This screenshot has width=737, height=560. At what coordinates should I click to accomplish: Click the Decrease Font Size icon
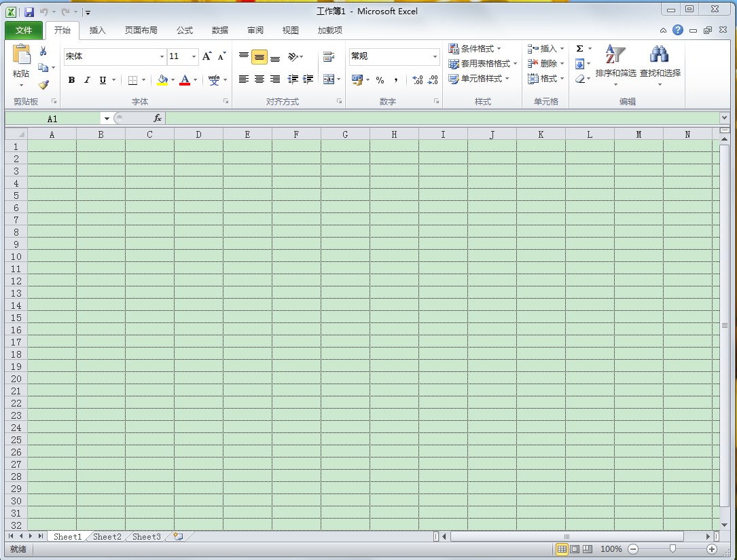(x=222, y=56)
